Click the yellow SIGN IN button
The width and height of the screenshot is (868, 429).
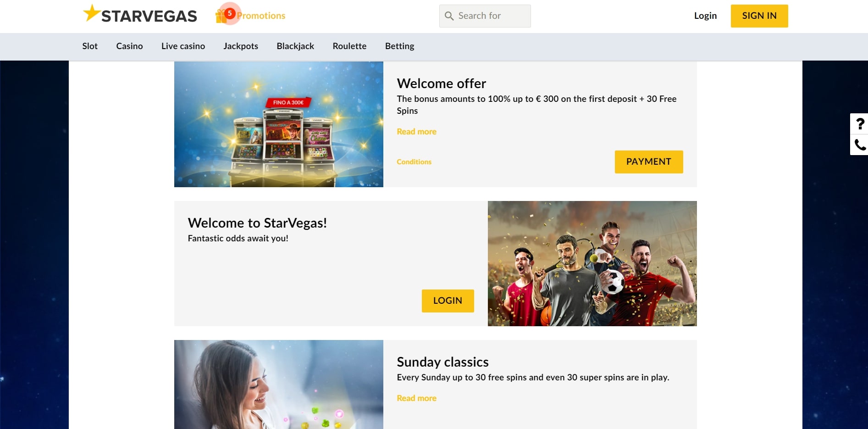[x=759, y=16]
